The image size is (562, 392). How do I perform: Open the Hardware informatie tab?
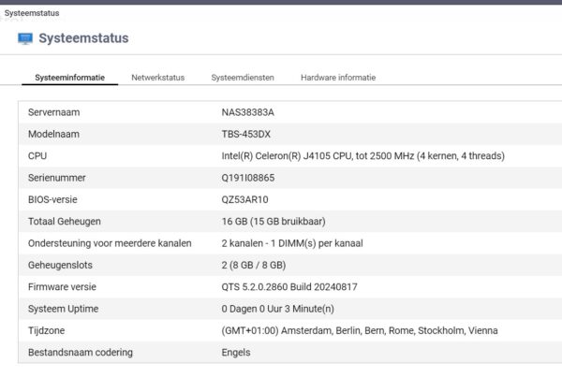(x=338, y=78)
